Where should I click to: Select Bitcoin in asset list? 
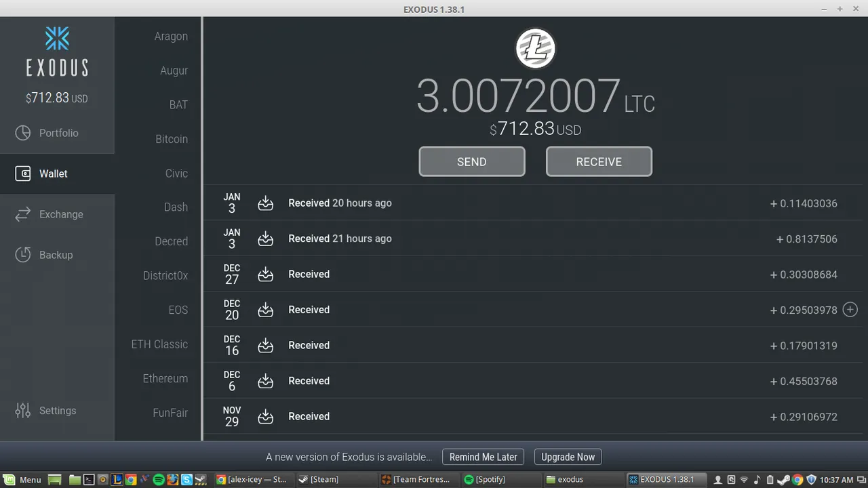172,139
